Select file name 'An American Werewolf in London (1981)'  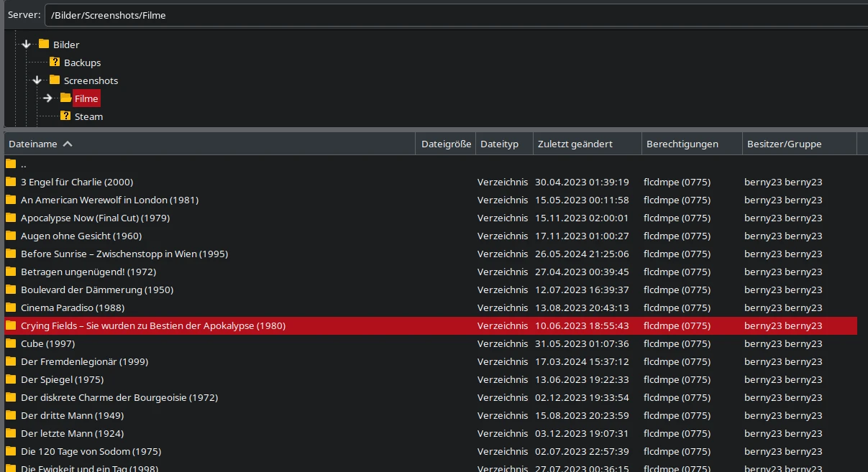[x=109, y=200]
